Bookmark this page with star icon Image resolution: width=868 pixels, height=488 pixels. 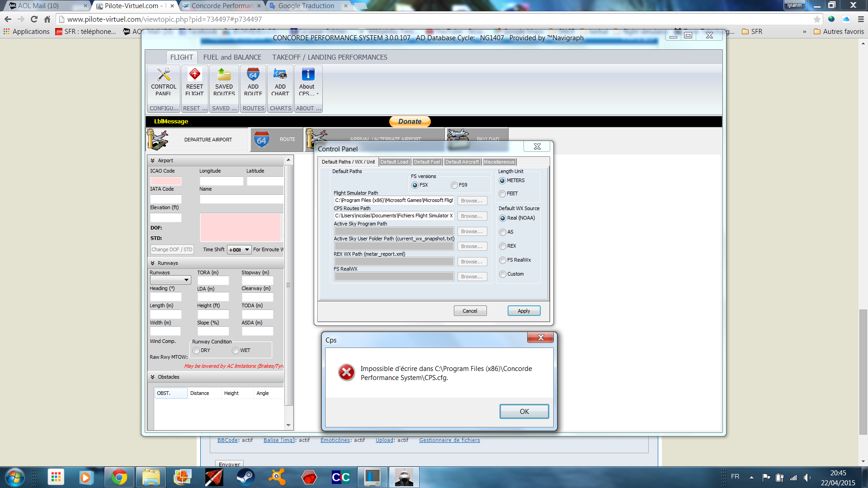816,19
